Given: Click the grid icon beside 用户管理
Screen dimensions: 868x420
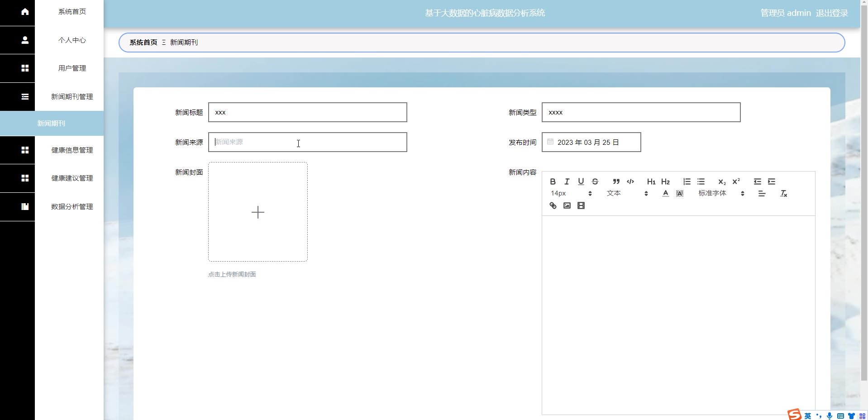Looking at the screenshot, I should pyautogui.click(x=25, y=68).
